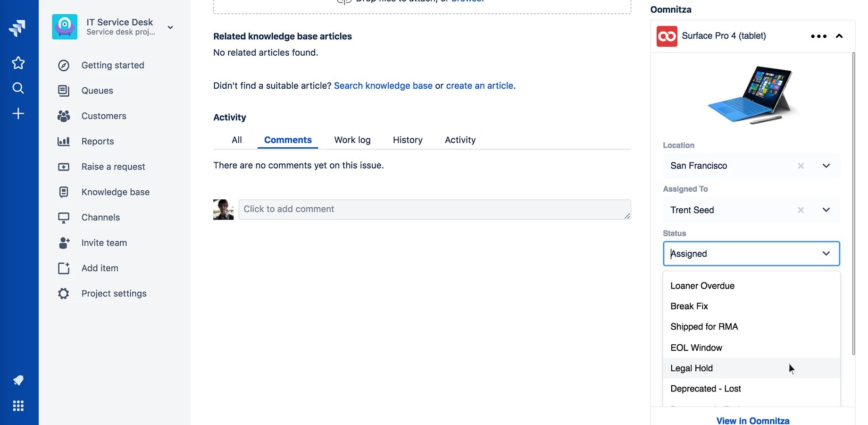
Task: Open Customers section
Action: click(104, 116)
